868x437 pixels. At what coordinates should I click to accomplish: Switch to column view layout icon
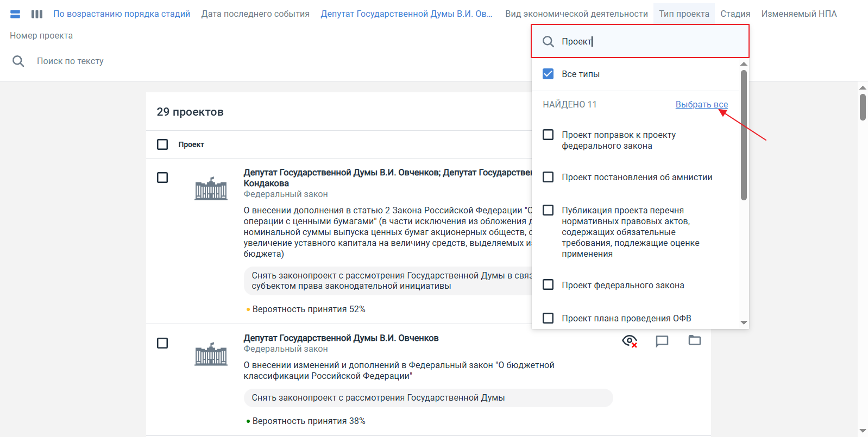(37, 14)
